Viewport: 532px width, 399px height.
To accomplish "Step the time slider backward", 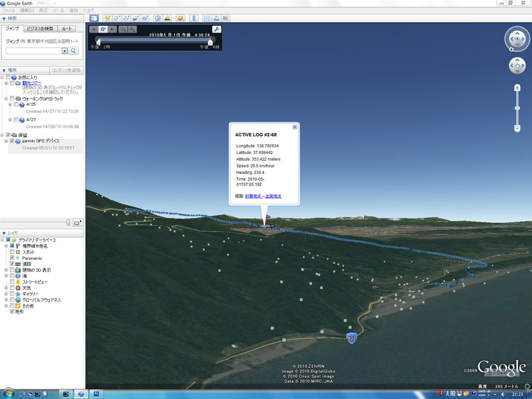I will [94, 29].
